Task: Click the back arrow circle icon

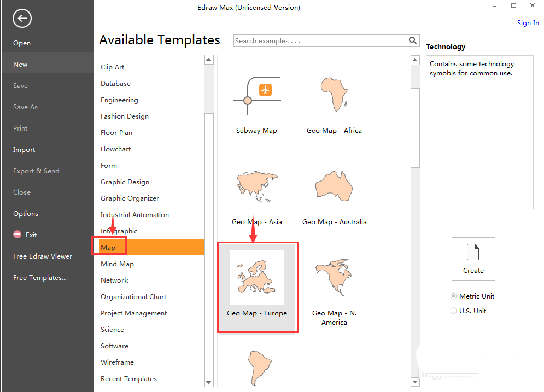Action: 22,19
